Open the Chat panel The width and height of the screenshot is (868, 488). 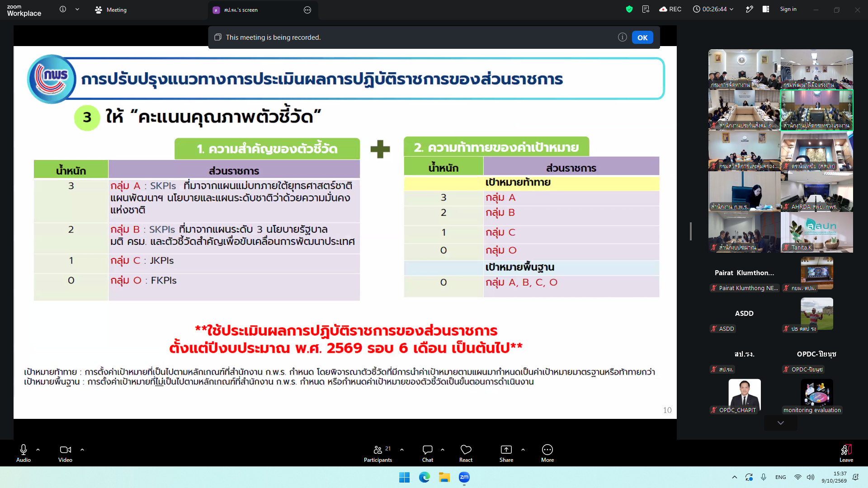click(x=428, y=453)
